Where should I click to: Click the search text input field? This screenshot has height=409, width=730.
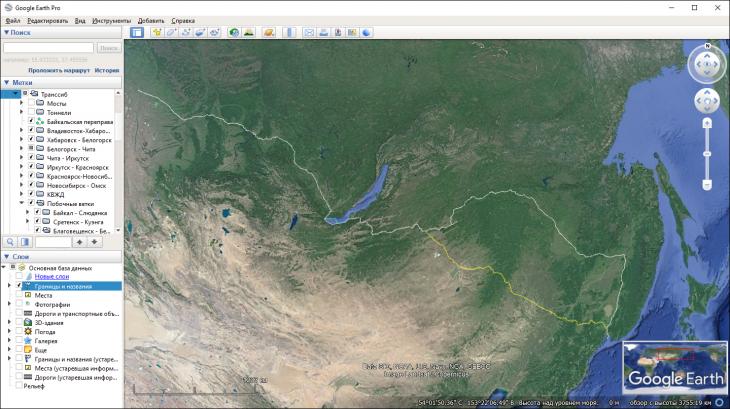click(48, 47)
